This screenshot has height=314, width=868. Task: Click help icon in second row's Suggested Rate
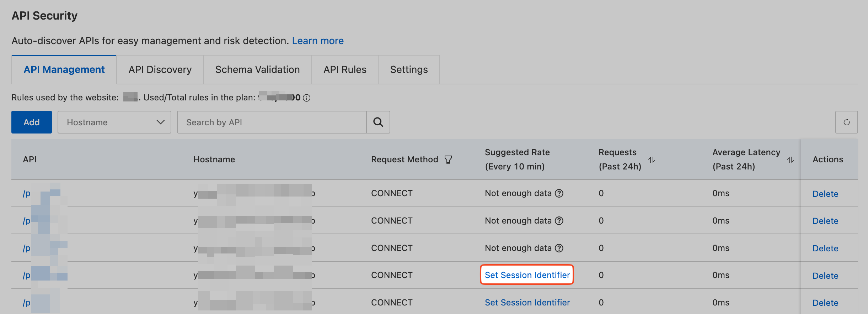[559, 221]
